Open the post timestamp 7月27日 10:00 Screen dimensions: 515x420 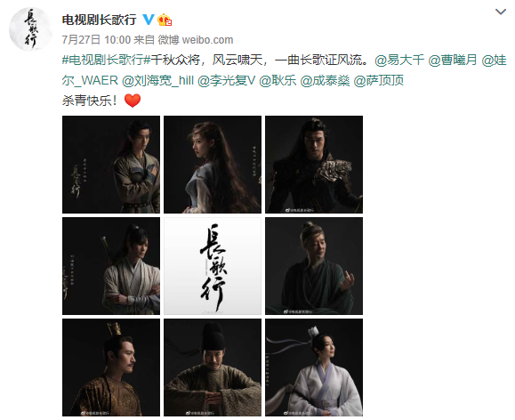pyautogui.click(x=96, y=40)
